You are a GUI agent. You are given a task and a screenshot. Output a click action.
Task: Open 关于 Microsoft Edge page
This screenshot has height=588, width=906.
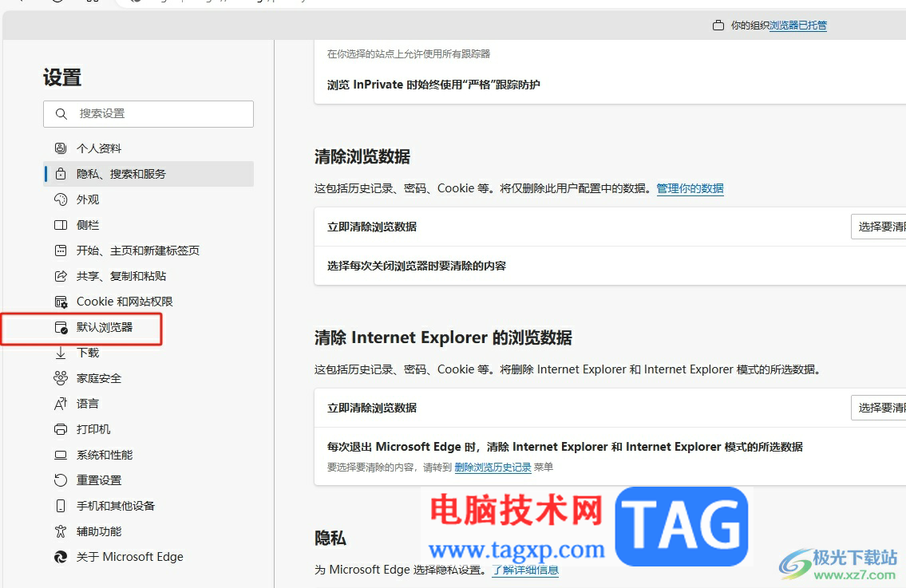148,557
